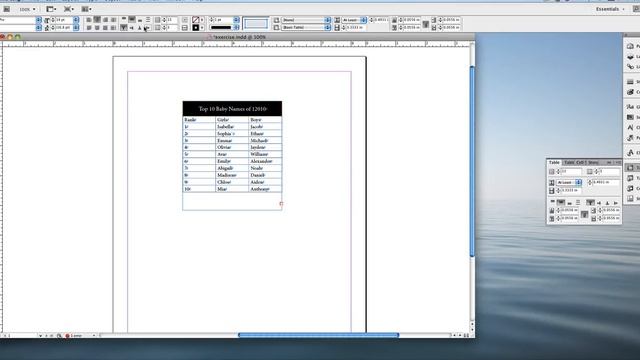Rotate text 270° icon in the Table panel

(616, 203)
